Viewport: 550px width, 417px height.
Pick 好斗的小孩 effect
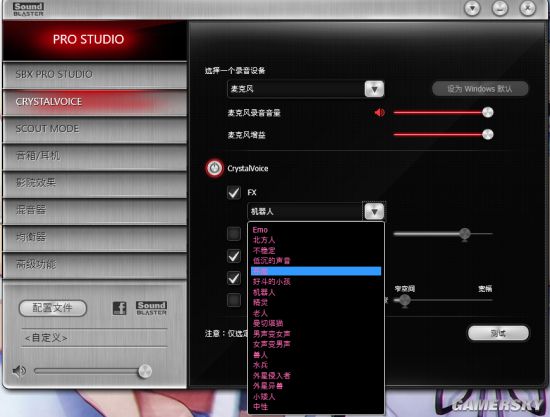(271, 282)
